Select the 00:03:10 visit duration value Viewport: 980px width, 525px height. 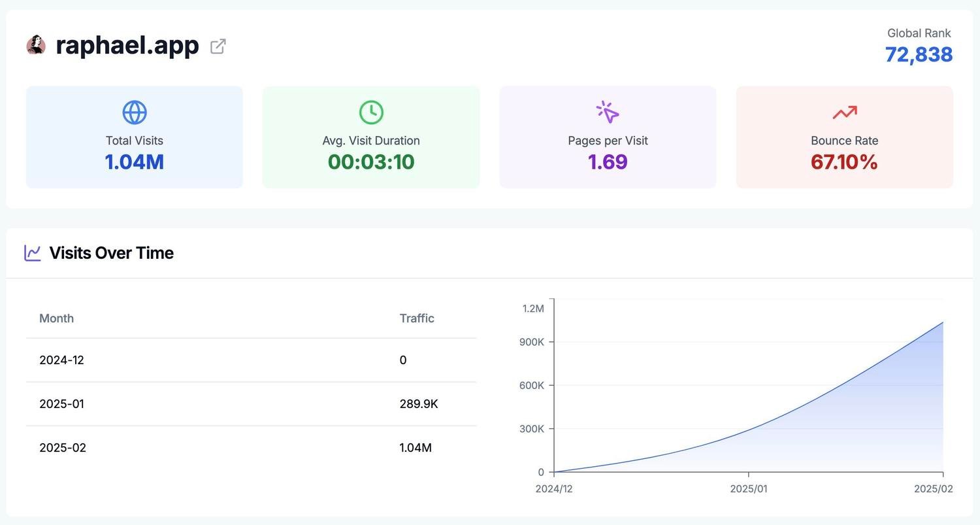click(371, 161)
